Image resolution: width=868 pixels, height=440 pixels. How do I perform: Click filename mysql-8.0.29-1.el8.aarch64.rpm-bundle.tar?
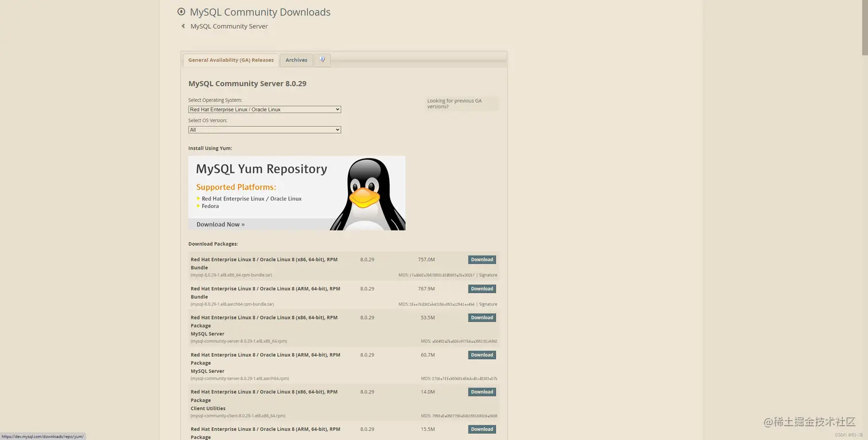point(232,304)
